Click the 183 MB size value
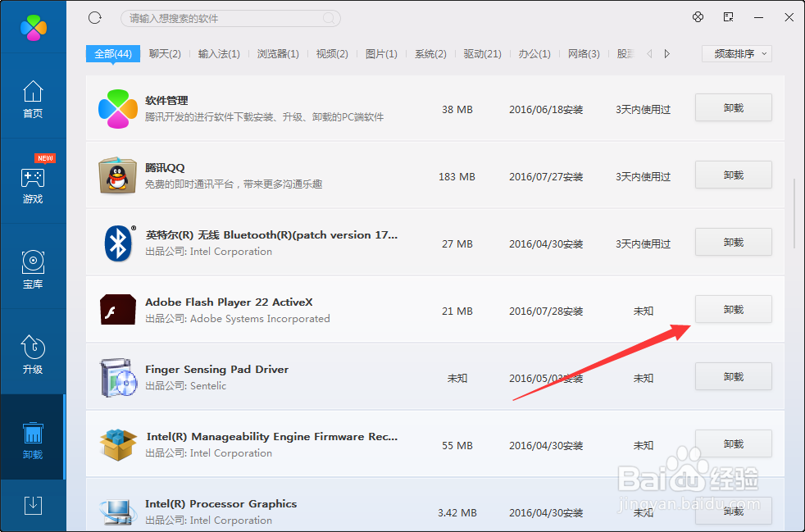The width and height of the screenshot is (805, 532). tap(457, 176)
